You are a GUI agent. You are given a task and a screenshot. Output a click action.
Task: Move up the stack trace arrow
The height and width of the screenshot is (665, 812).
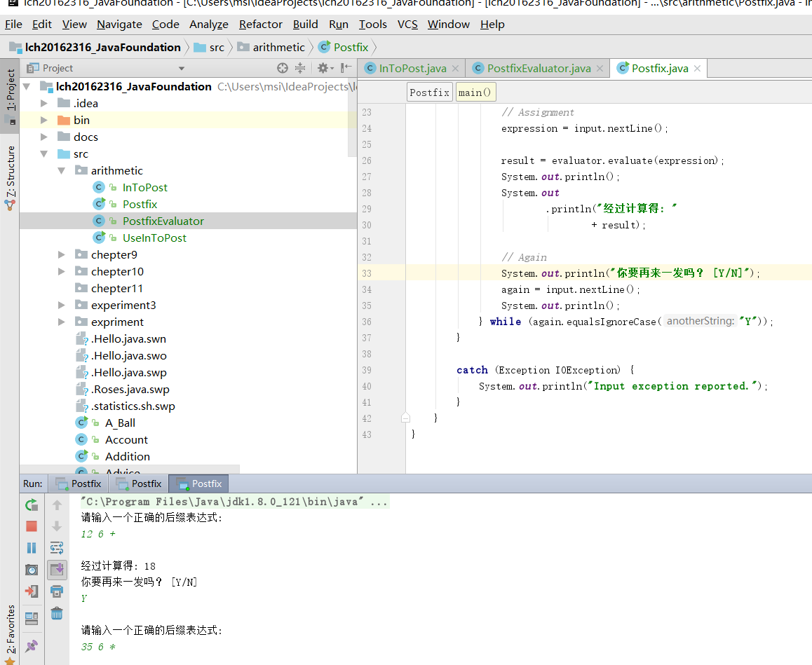[x=57, y=505]
